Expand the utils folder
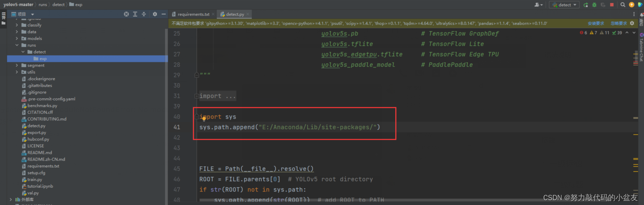644x205 pixels. 17,72
